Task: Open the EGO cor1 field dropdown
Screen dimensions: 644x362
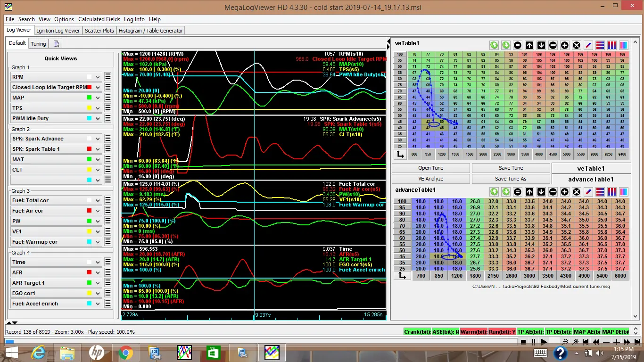Action: click(x=98, y=293)
